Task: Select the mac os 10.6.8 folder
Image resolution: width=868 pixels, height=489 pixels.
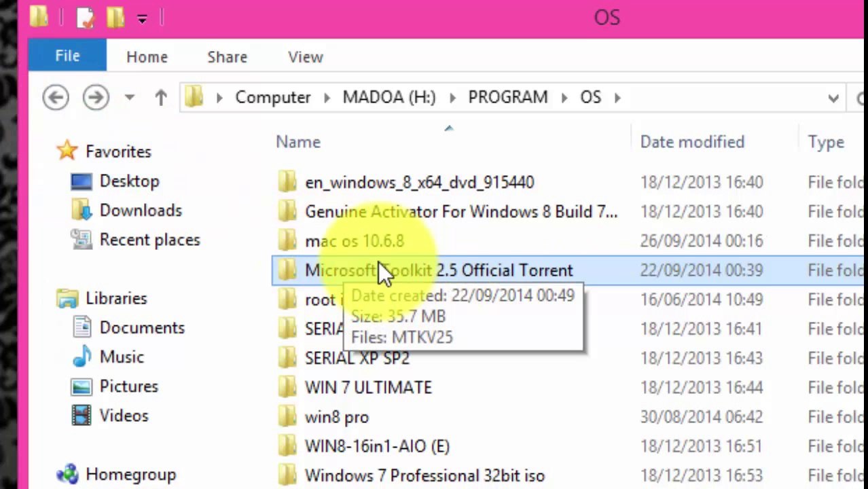Action: (354, 241)
